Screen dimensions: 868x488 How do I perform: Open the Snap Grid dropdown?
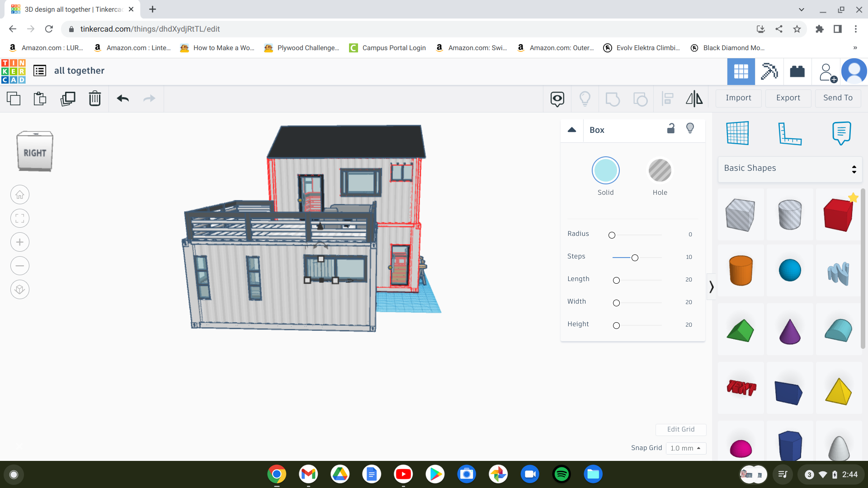coord(686,448)
